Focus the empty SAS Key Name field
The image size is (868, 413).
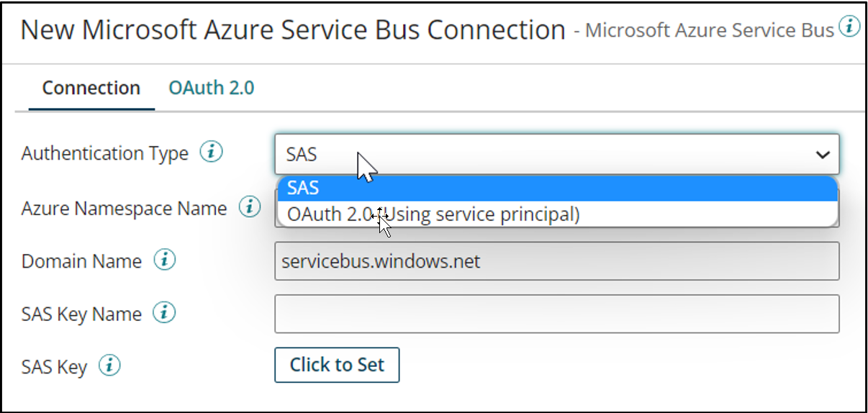(556, 314)
